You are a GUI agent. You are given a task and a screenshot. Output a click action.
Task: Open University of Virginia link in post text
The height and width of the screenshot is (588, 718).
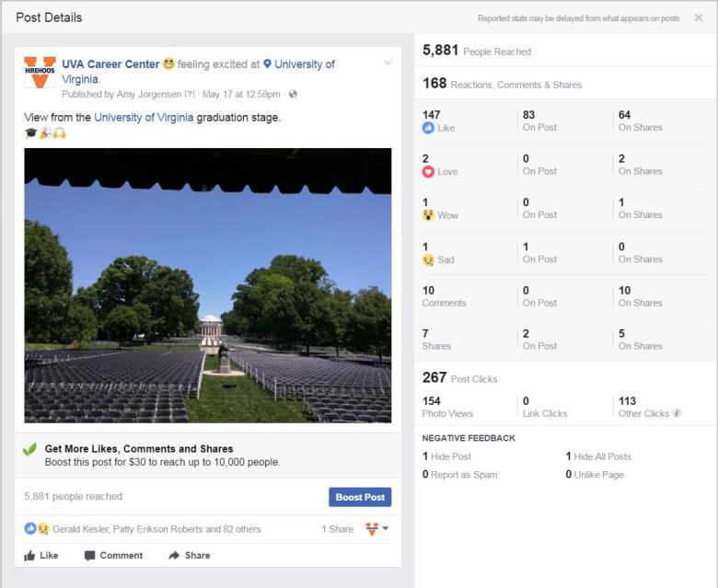[x=144, y=118]
